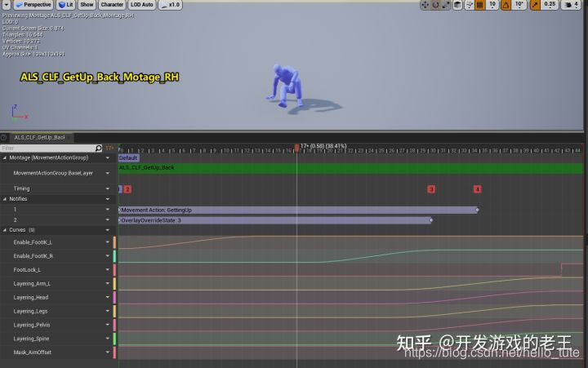Select the ALS_CLF_GetUp_Back animation segment
The image size is (588, 368).
pos(350,168)
